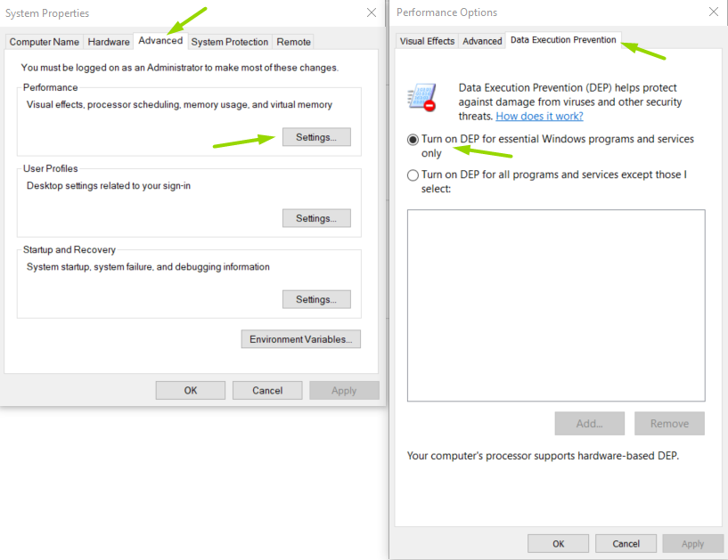Click Cancel in the Performance Options dialog

click(626, 543)
